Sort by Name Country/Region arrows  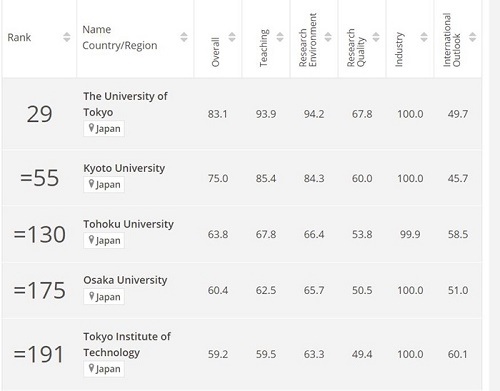(x=184, y=37)
